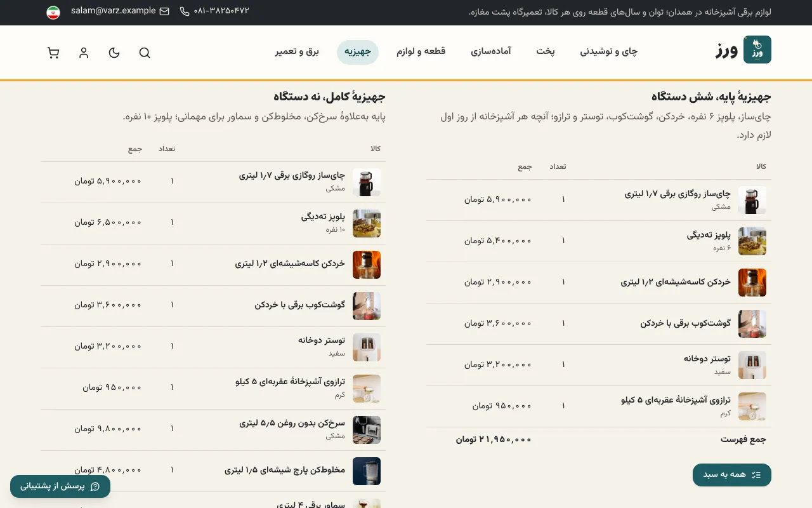
Task: Click the envelope email icon
Action: 164,11
